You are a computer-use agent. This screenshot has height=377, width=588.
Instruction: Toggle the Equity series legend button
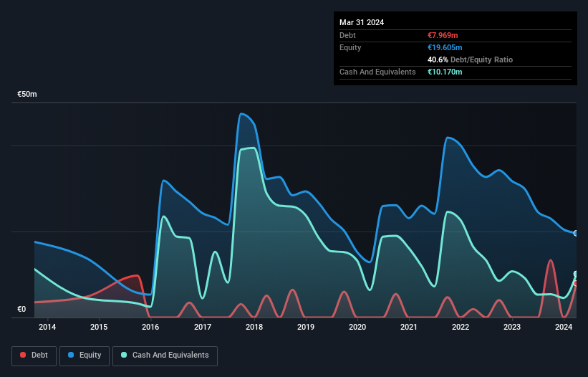click(85, 355)
